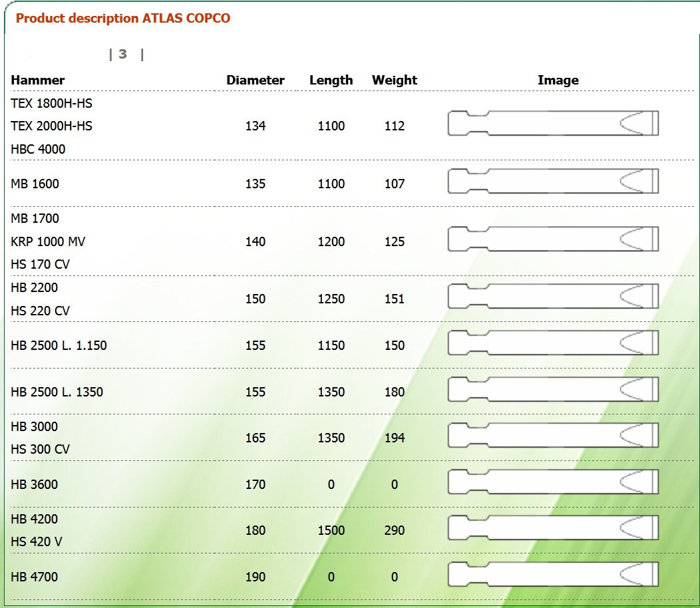
Task: Select the chisel image in the HB 3000 row
Action: (553, 435)
